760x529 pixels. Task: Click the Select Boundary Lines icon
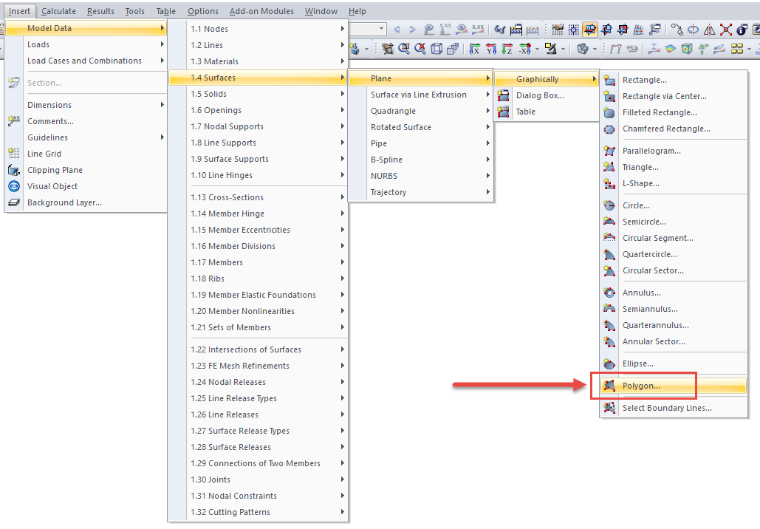(x=609, y=408)
